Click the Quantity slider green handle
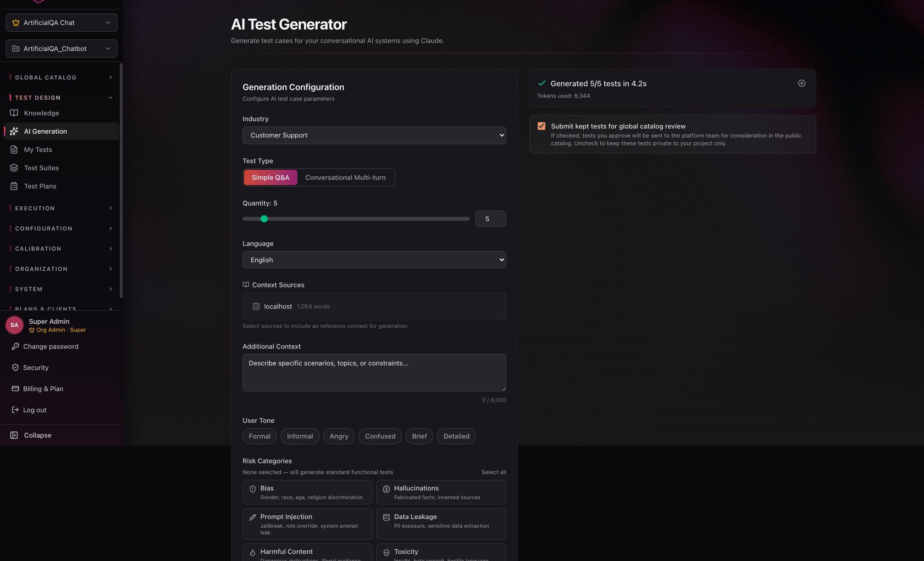This screenshot has height=561, width=924. coord(264,219)
